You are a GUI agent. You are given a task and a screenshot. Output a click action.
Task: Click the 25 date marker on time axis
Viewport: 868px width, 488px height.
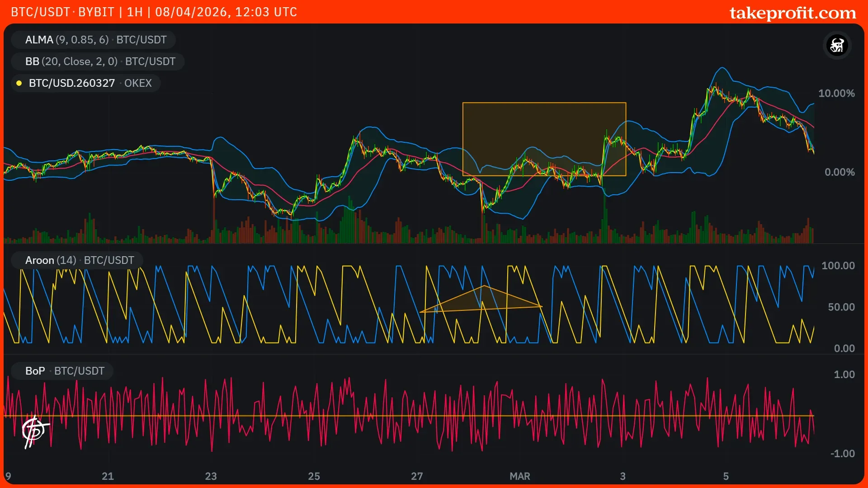click(x=314, y=476)
